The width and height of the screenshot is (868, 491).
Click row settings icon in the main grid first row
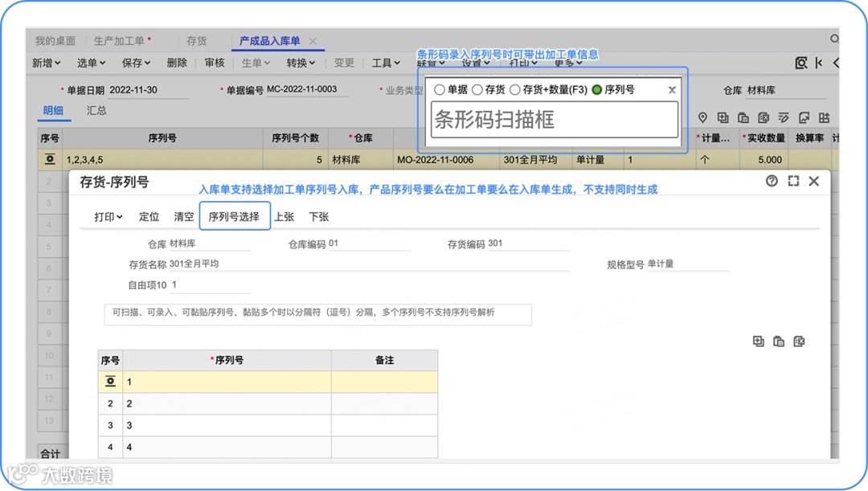pyautogui.click(x=50, y=159)
